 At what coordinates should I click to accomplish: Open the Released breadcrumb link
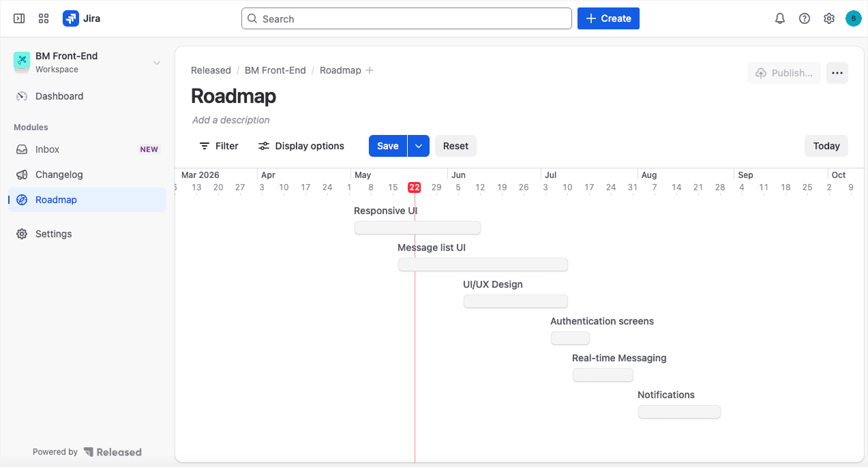point(211,70)
